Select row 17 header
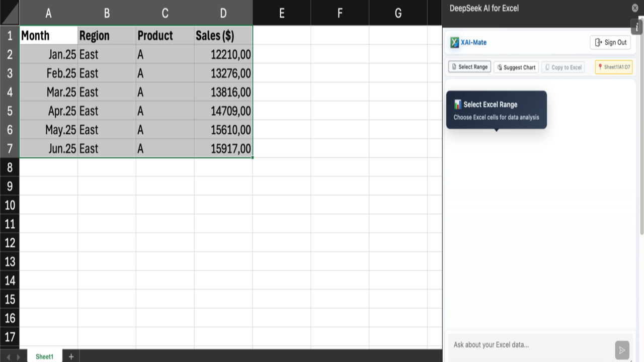This screenshot has height=362, width=644. [x=10, y=337]
